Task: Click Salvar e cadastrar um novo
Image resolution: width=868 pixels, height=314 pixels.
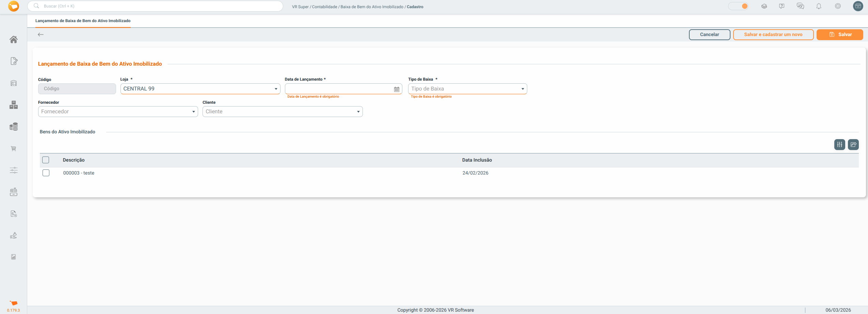Action: (773, 34)
